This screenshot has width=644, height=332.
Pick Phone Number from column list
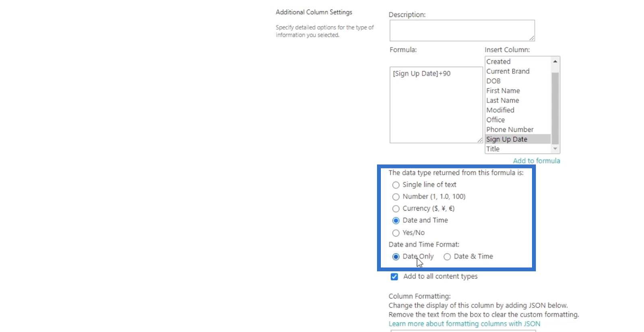(518, 129)
